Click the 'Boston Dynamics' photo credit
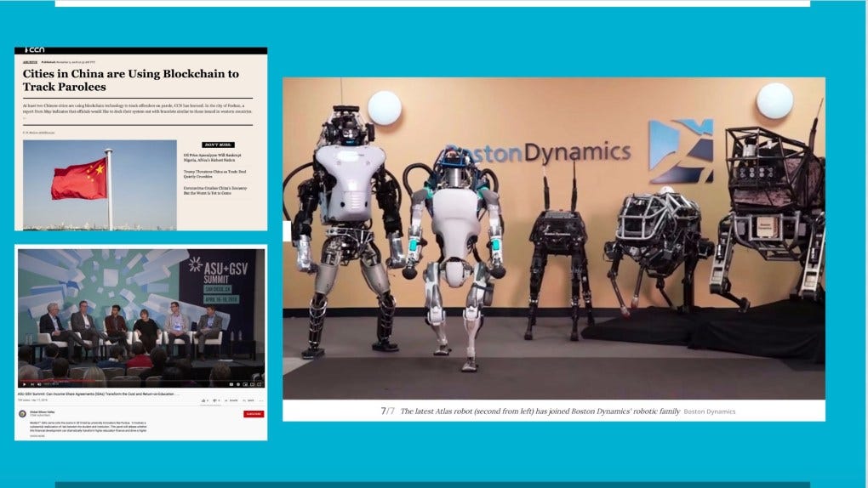Screen dimensions: 868x488 pyautogui.click(x=710, y=411)
